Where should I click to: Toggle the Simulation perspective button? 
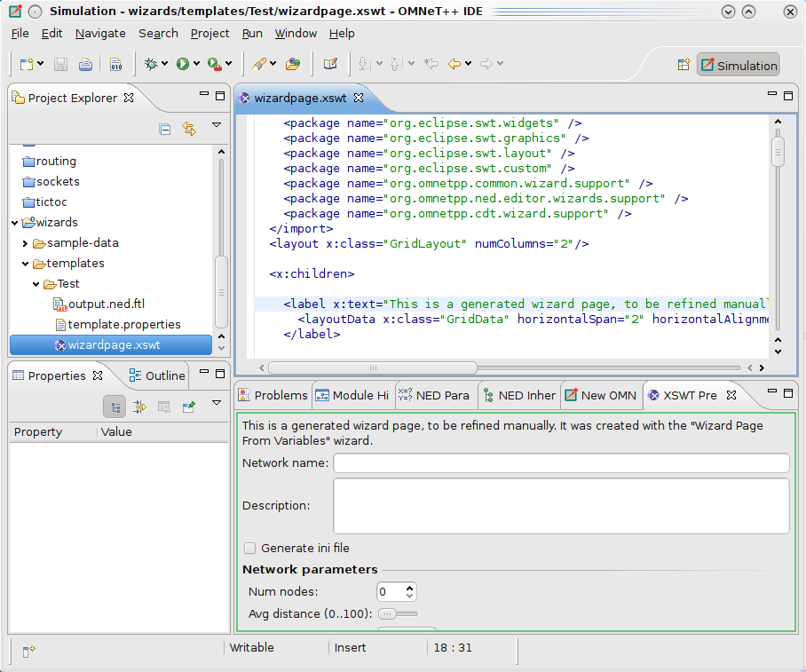pos(739,66)
